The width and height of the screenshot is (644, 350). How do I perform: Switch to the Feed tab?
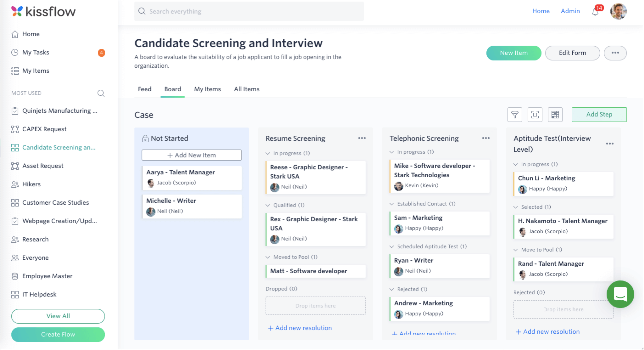click(144, 89)
